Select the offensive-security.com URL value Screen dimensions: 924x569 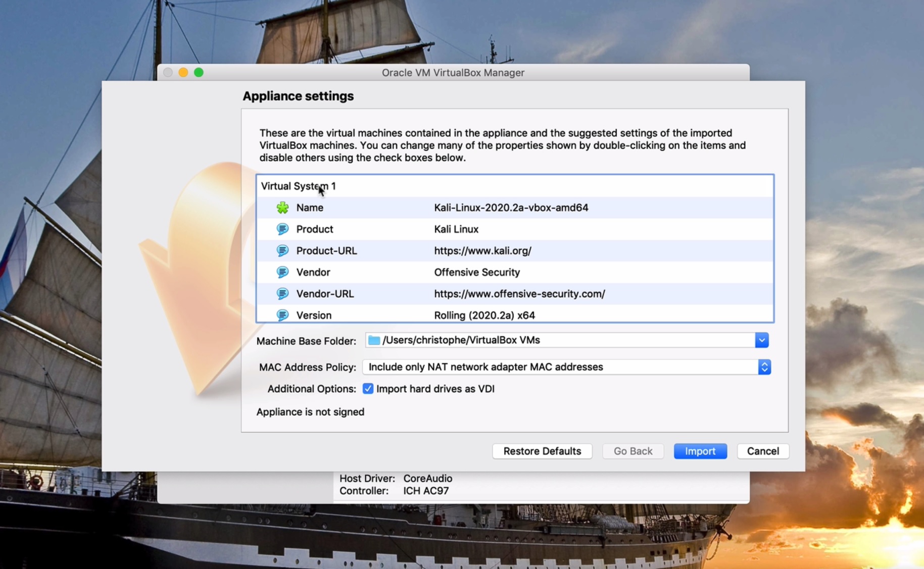[519, 293]
